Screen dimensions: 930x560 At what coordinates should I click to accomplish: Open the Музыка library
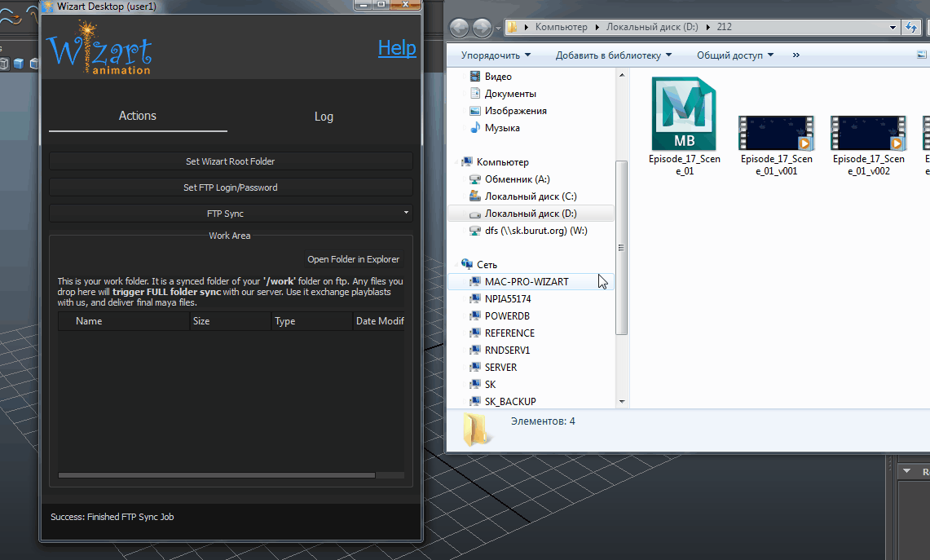pyautogui.click(x=501, y=128)
